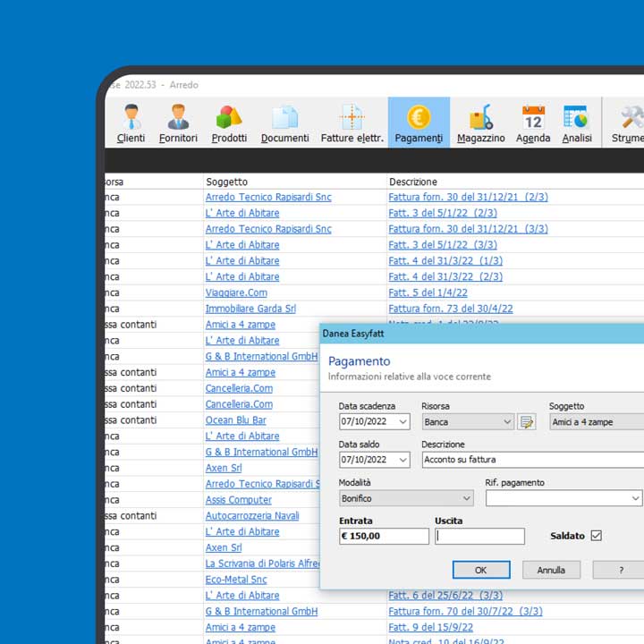The width and height of the screenshot is (644, 644).
Task: Open Fattura forn. 70 del 30/7/22 (3/3) link
Action: [x=465, y=611]
